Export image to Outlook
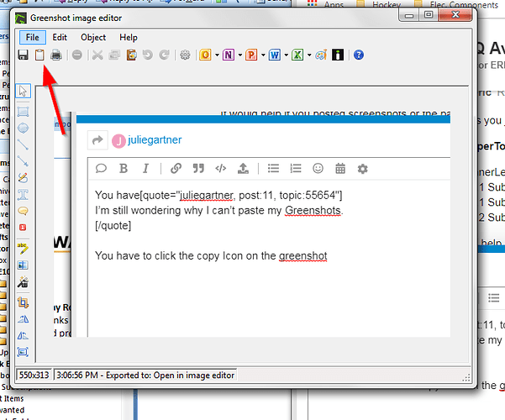This screenshot has width=505, height=420. click(205, 55)
